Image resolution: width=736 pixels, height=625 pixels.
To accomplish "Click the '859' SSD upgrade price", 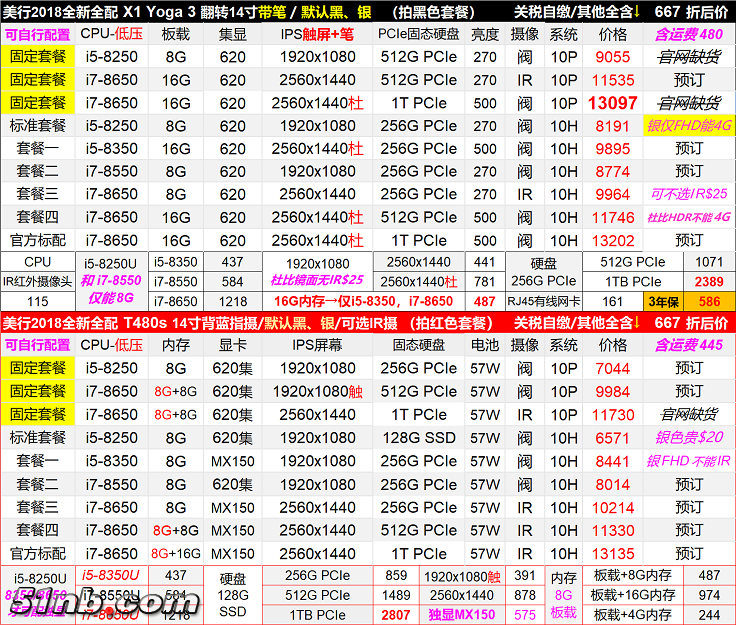I will pos(396,575).
